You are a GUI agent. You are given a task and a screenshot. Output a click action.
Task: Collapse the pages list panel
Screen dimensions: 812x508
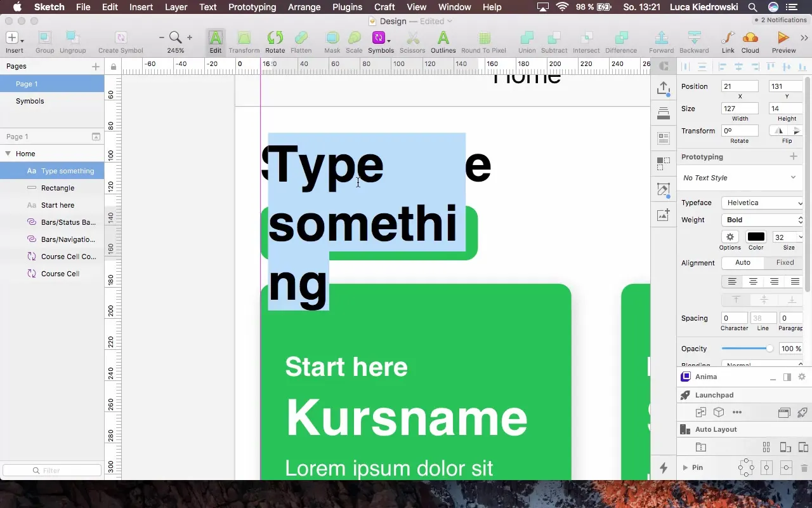(96, 137)
